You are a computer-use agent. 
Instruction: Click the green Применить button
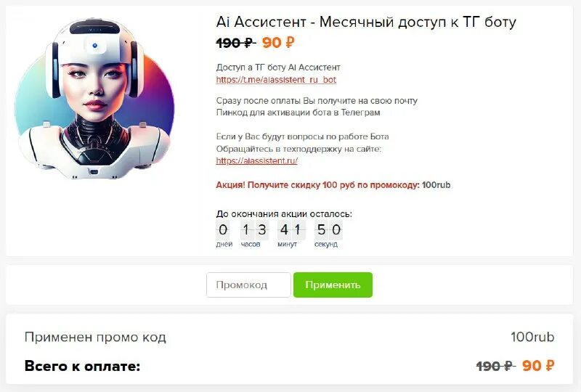coord(333,285)
